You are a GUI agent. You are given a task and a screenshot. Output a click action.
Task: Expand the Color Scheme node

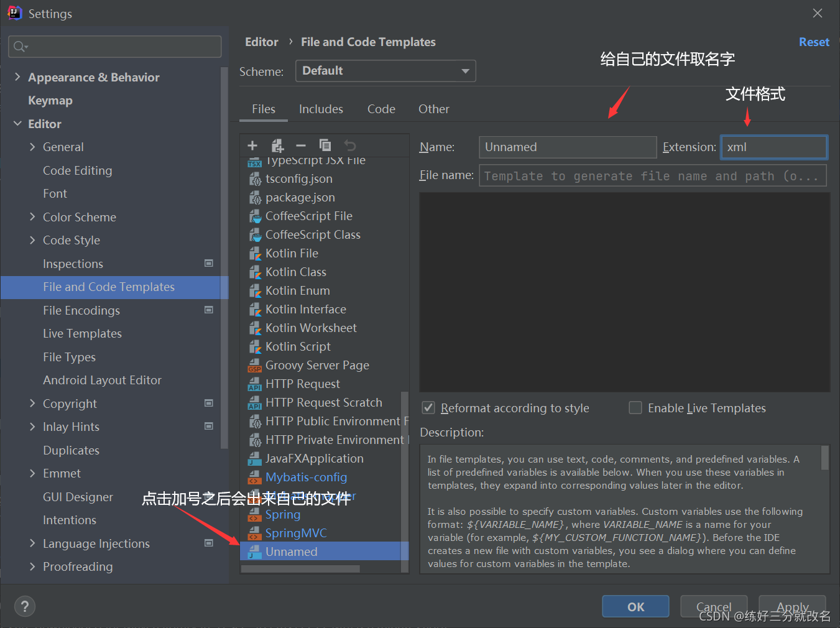[x=32, y=217]
